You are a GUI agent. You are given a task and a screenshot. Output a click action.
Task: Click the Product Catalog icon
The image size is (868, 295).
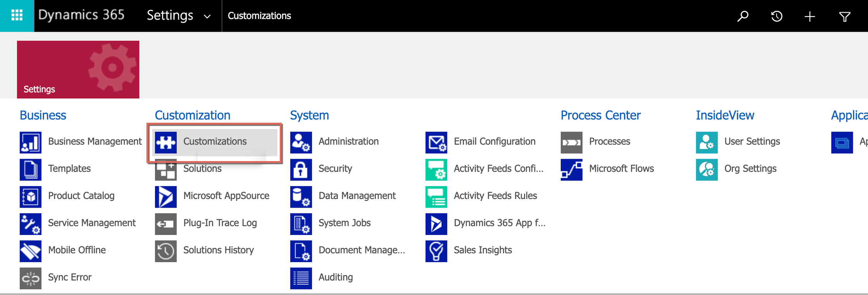[31, 197]
